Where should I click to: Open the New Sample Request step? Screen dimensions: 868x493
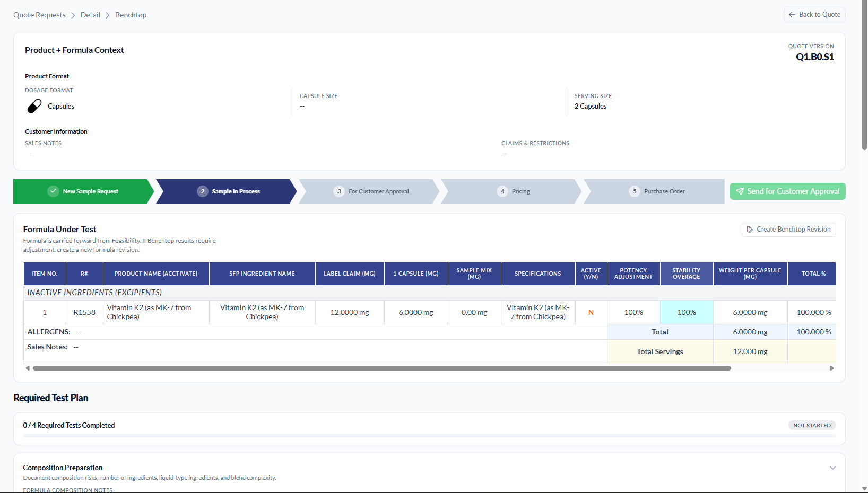[83, 191]
